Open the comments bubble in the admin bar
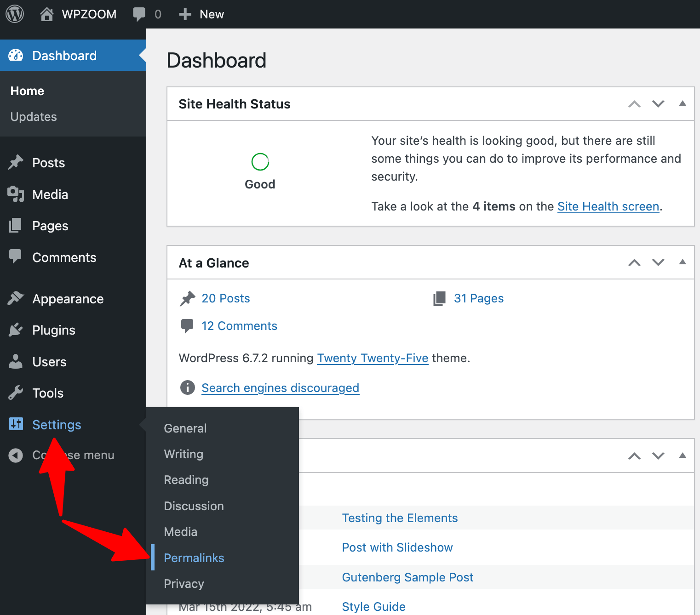Image resolution: width=700 pixels, height=615 pixels. click(139, 14)
